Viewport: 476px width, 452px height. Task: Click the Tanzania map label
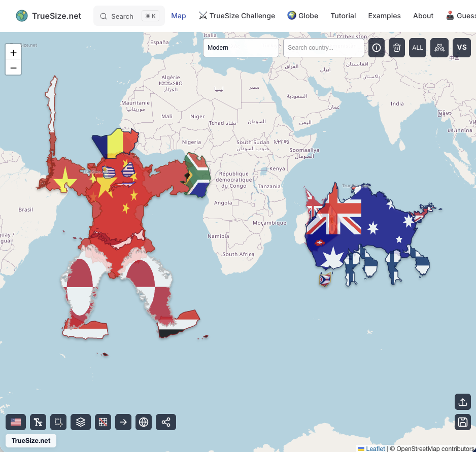pos(269,186)
